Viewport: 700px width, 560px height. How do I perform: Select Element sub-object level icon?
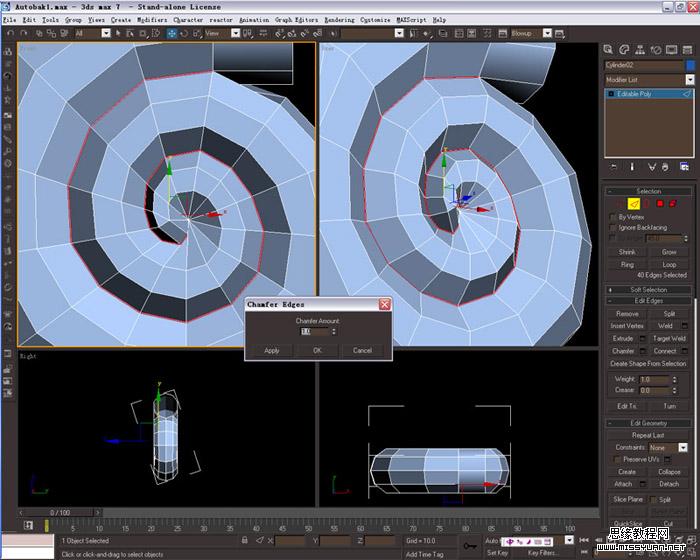(x=673, y=204)
